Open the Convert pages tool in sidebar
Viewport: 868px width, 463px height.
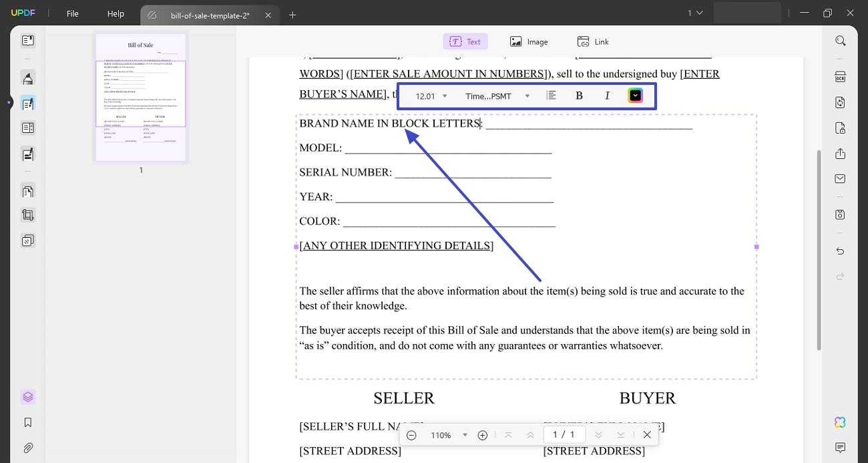point(27,191)
